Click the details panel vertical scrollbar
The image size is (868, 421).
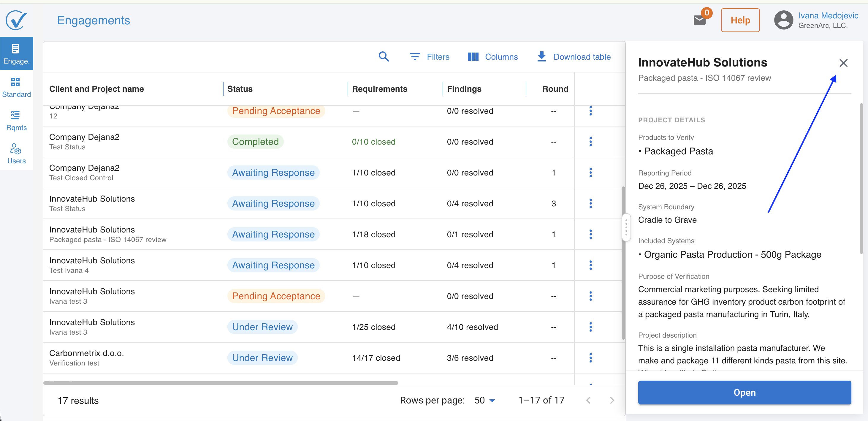tap(861, 179)
